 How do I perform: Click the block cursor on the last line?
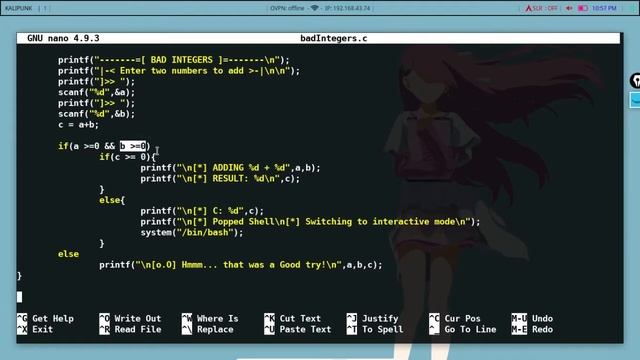click(20, 297)
